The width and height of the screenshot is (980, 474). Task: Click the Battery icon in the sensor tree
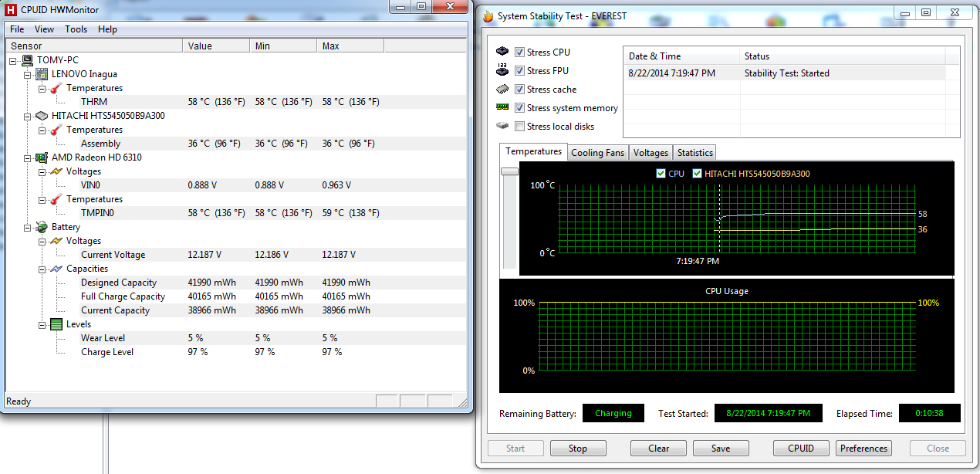point(42,227)
